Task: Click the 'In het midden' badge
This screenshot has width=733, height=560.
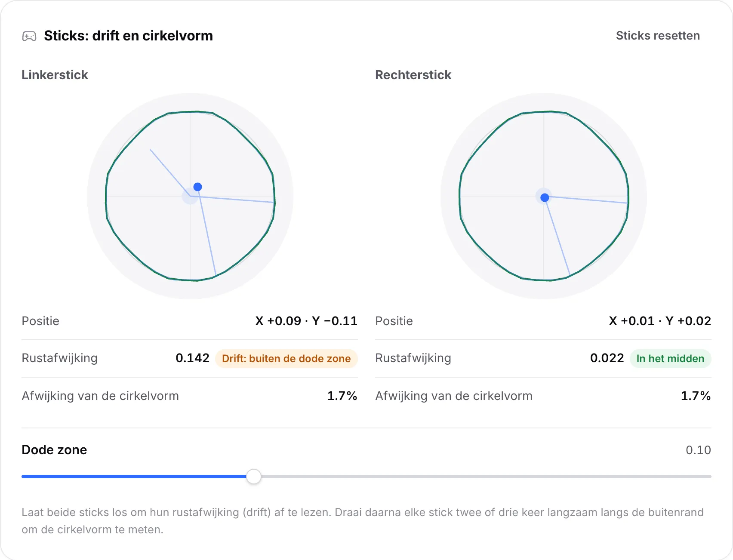Action: click(670, 359)
